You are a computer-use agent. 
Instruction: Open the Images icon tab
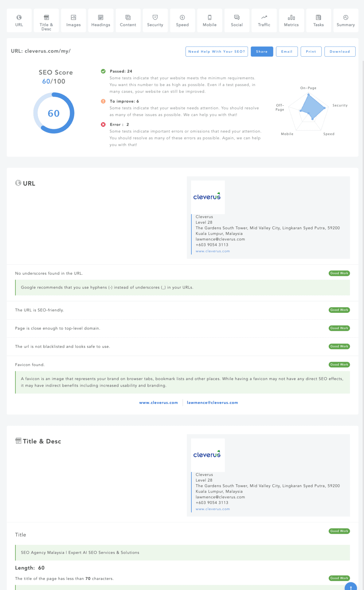(73, 18)
